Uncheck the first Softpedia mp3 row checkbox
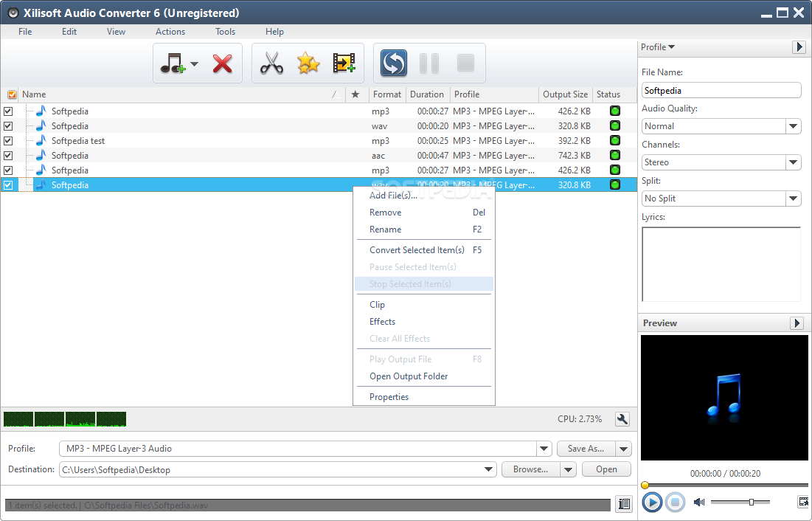 [8, 111]
